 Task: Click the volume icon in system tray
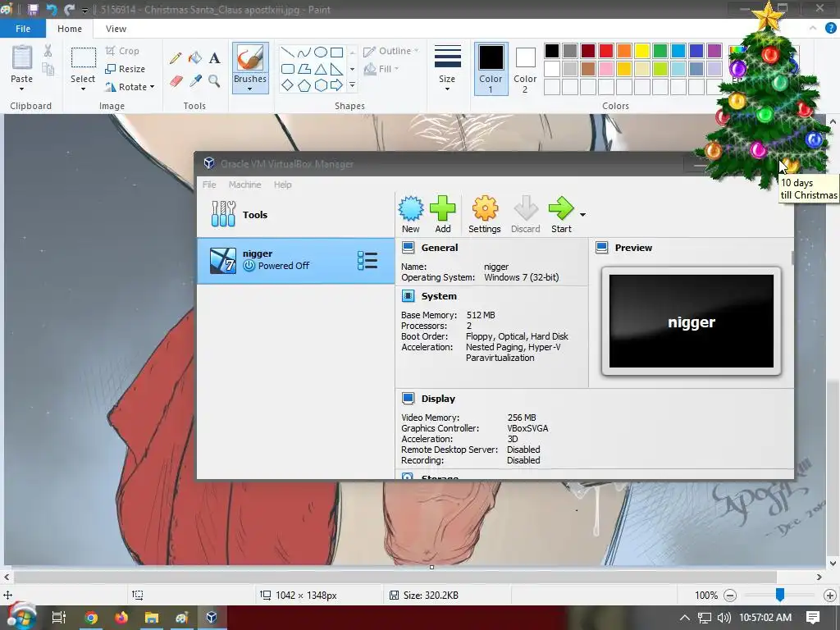(724, 618)
